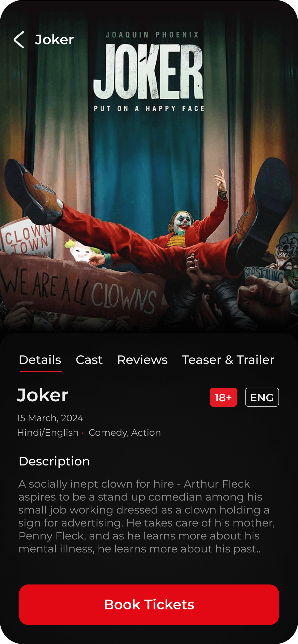
Task: Click the red dot separator after Hindi/English
Action: [x=83, y=433]
